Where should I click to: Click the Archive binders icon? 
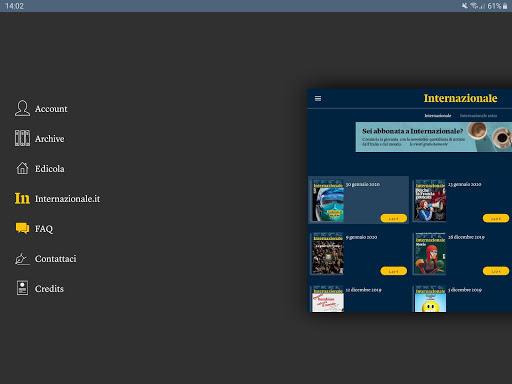coord(22,138)
